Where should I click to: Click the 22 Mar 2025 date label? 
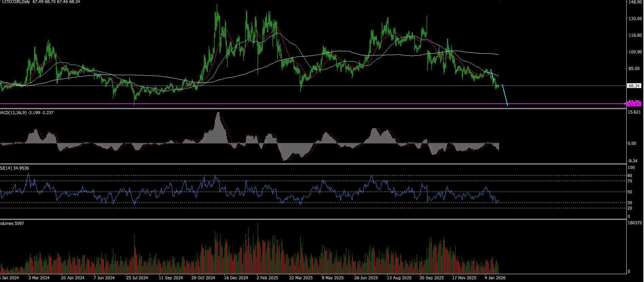(301, 278)
